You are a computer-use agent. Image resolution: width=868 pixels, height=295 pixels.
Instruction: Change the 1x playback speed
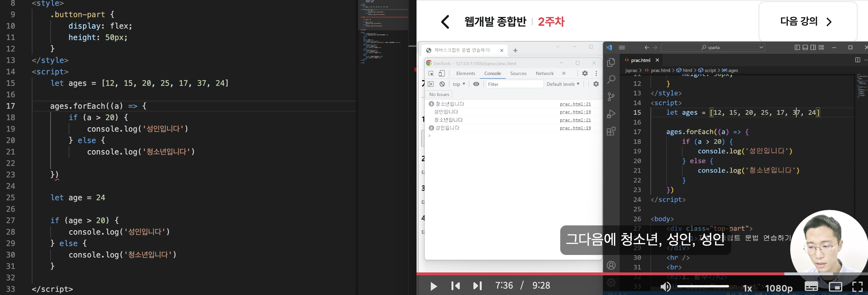pos(747,288)
